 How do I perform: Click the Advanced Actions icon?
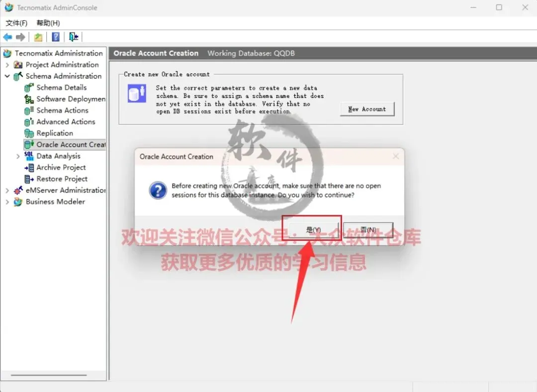coord(29,122)
